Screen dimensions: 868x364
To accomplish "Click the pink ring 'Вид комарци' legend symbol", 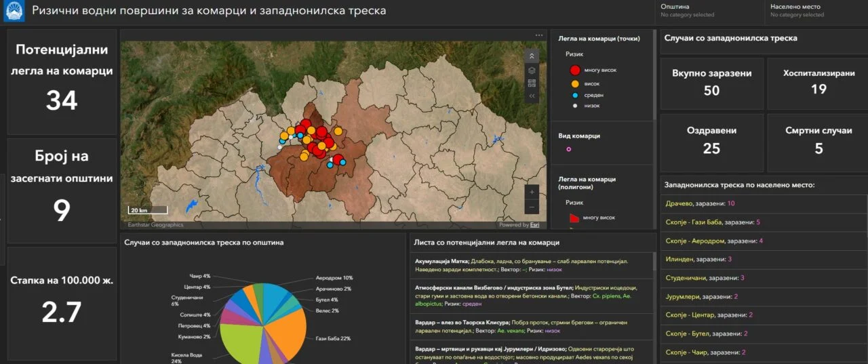I will 568,149.
